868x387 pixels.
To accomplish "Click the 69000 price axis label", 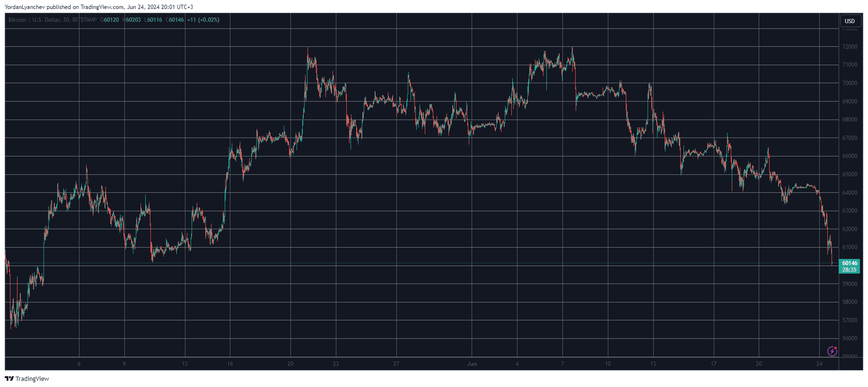I will tap(850, 102).
